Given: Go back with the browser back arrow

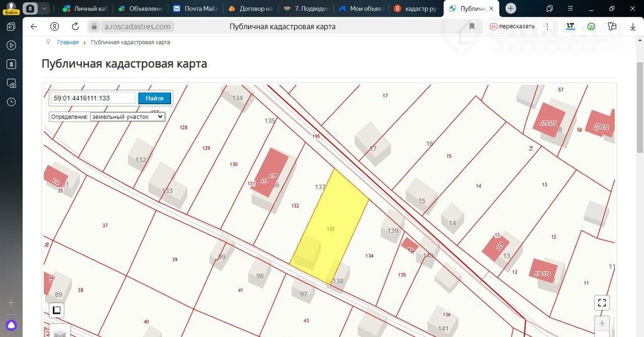Looking at the screenshot, I should click(x=34, y=27).
